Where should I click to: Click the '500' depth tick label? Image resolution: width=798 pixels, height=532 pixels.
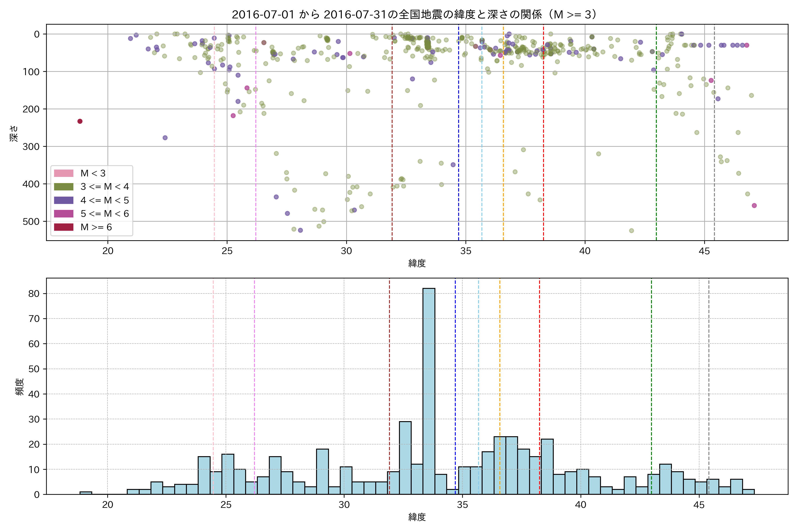pyautogui.click(x=31, y=221)
